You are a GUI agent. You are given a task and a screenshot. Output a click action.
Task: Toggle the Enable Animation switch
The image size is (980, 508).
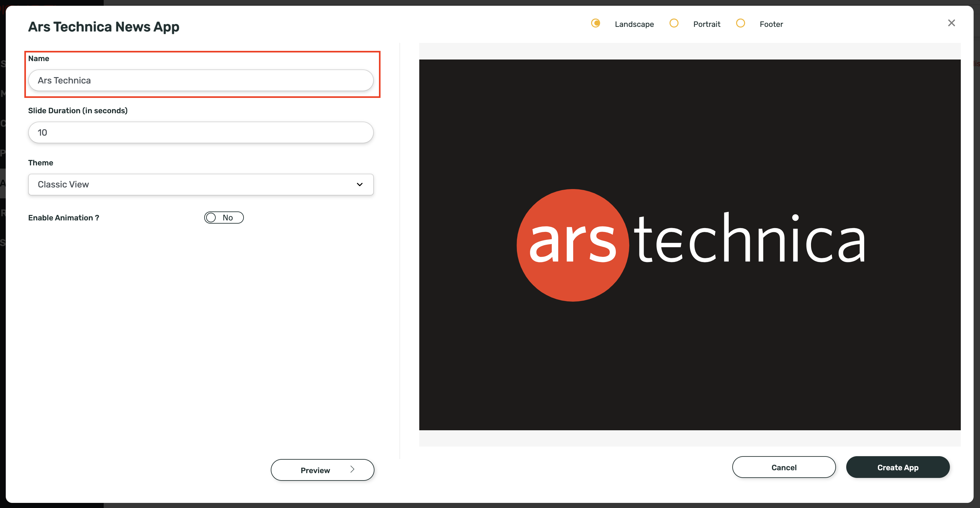pos(224,218)
